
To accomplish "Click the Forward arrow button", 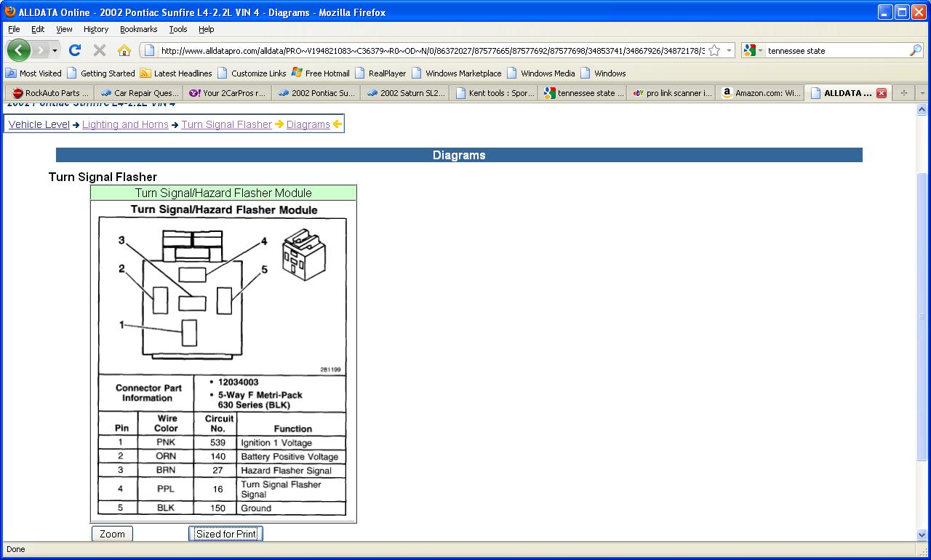I will tap(40, 50).
